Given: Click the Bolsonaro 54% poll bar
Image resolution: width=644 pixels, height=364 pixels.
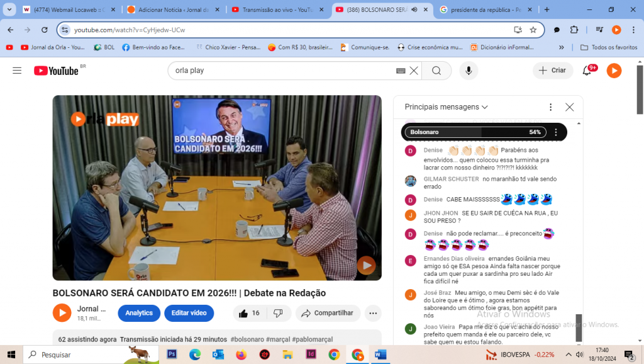Looking at the screenshot, I should [475, 132].
